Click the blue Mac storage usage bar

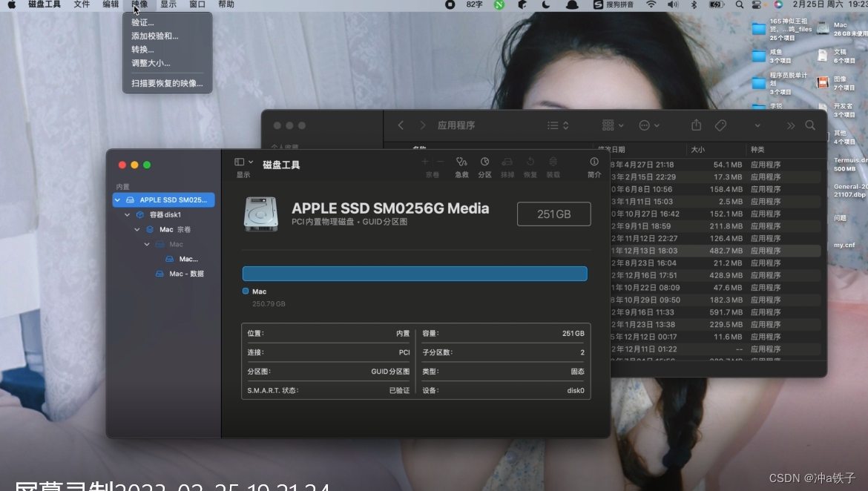[415, 273]
